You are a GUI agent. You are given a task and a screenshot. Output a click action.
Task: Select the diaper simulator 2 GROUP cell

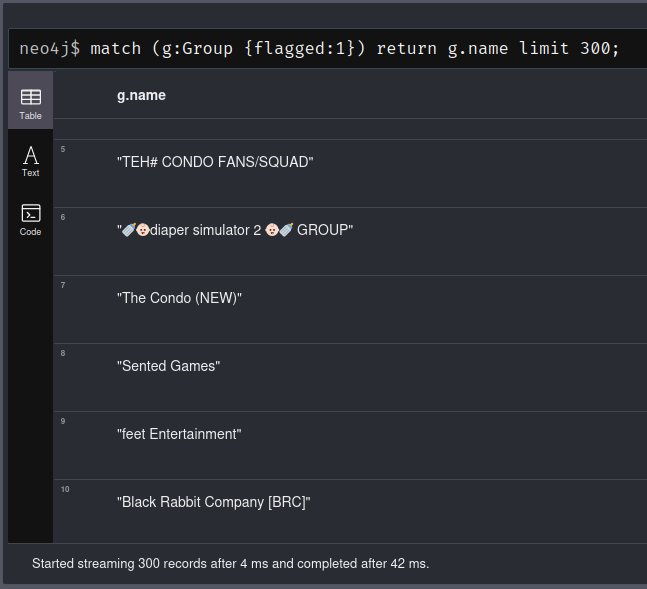235,230
